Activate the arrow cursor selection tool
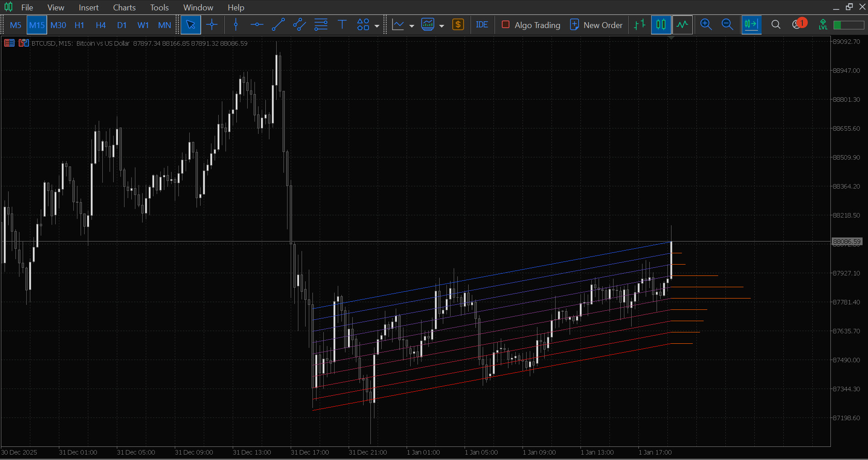The height and width of the screenshot is (460, 868). coord(191,25)
